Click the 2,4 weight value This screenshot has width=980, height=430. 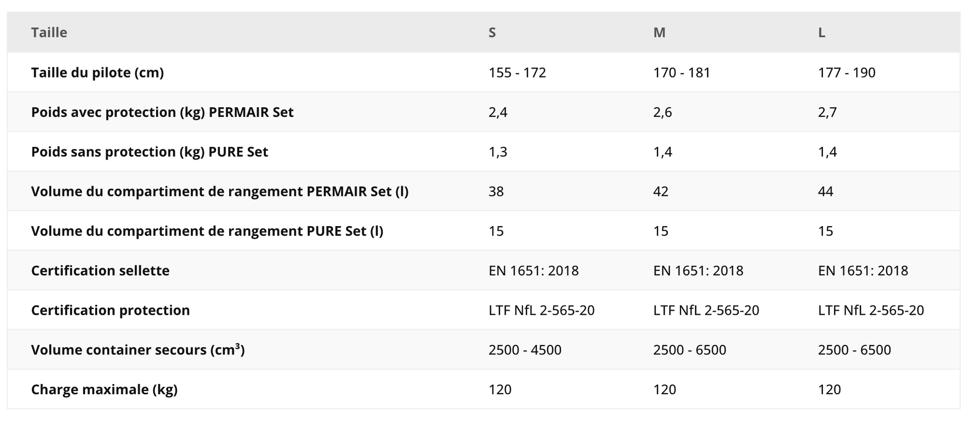(498, 112)
